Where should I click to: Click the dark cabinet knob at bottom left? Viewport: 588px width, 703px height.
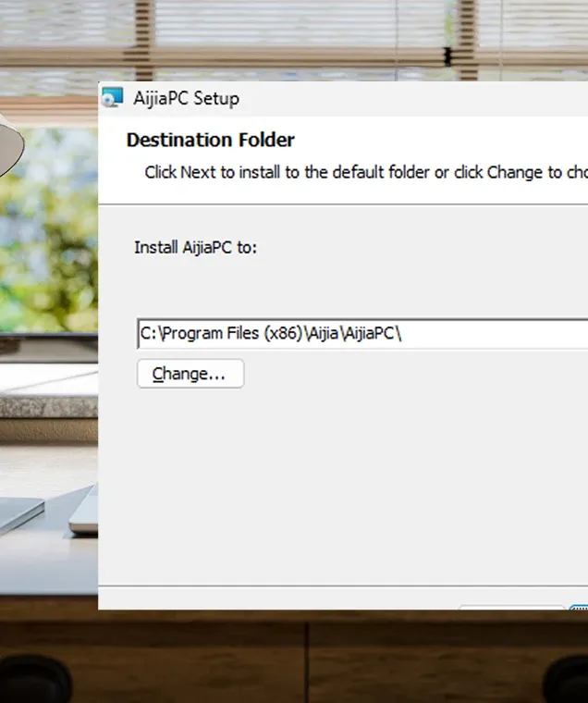pyautogui.click(x=33, y=679)
